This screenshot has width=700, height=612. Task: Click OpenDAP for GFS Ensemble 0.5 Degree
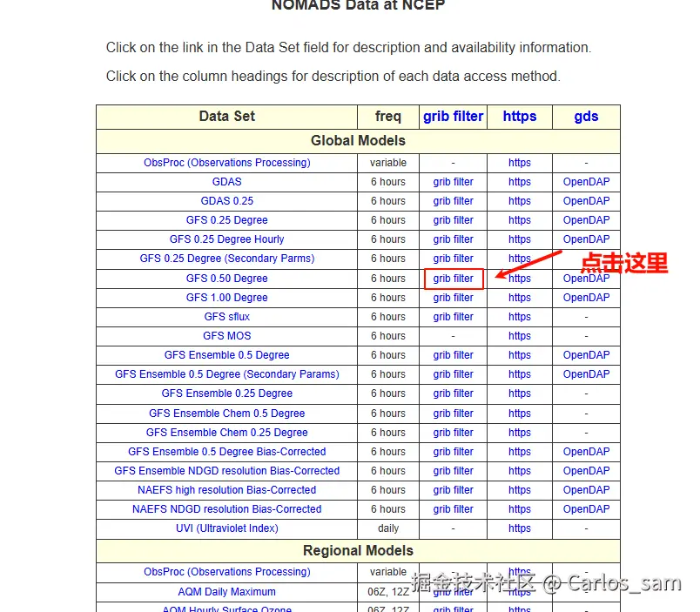586,355
